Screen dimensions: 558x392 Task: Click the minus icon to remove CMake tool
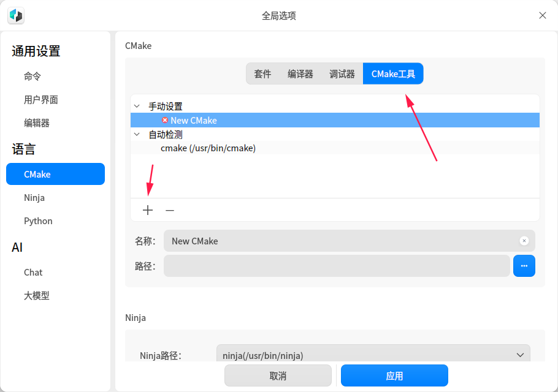click(x=170, y=210)
